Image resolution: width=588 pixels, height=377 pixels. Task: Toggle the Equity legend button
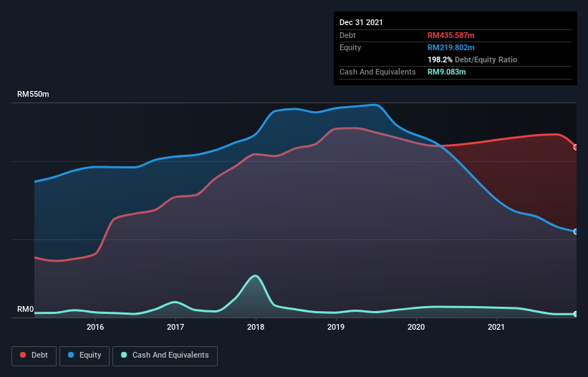point(85,355)
